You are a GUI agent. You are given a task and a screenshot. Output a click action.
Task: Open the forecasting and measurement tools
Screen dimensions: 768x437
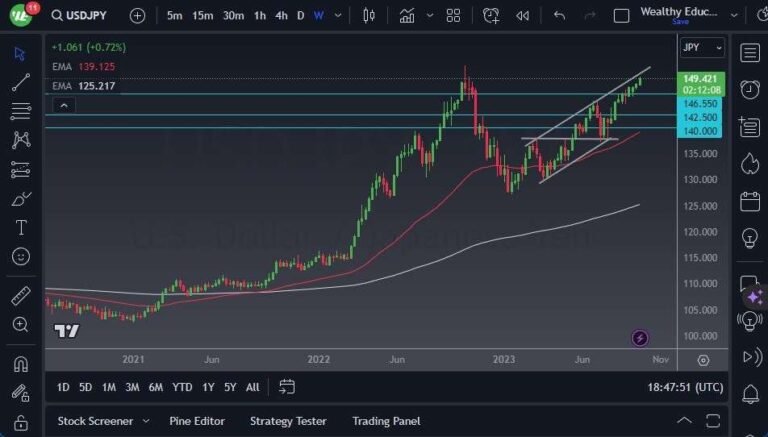(21, 170)
